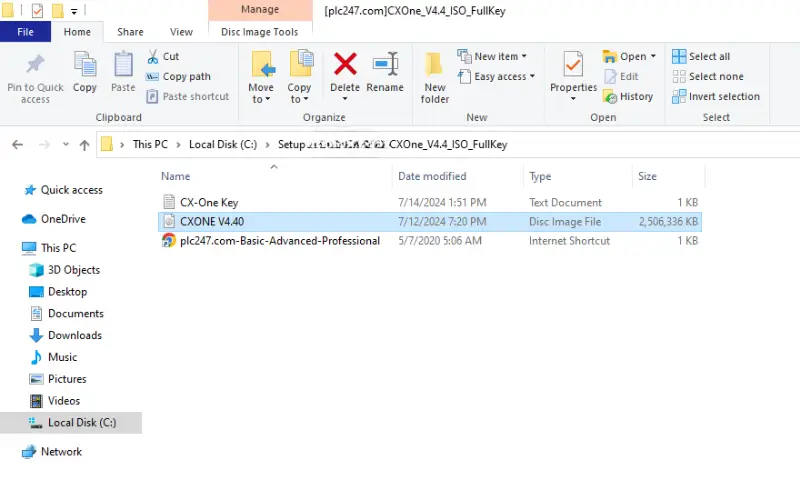The width and height of the screenshot is (800, 500).
Task: Click the Paste clipboard icon
Action: (123, 65)
